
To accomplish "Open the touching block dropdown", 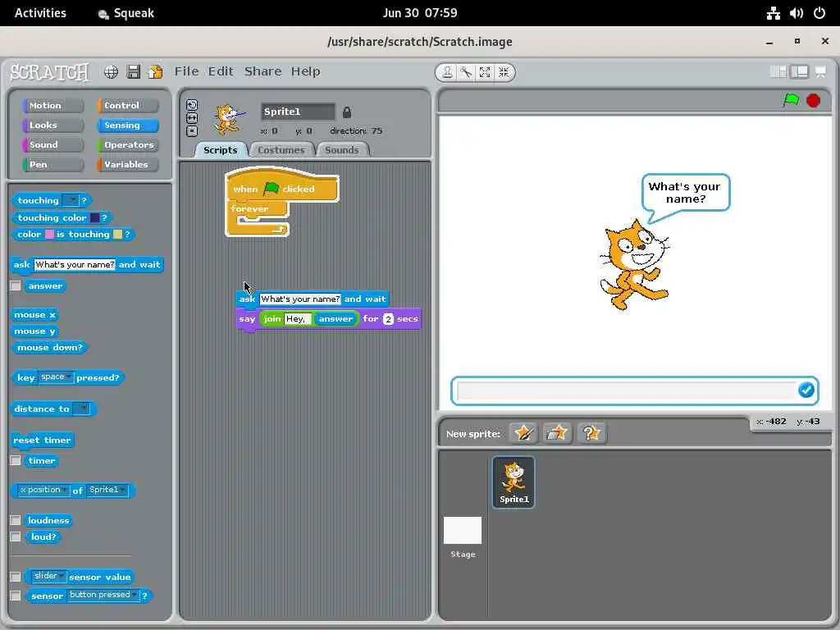I will (71, 200).
